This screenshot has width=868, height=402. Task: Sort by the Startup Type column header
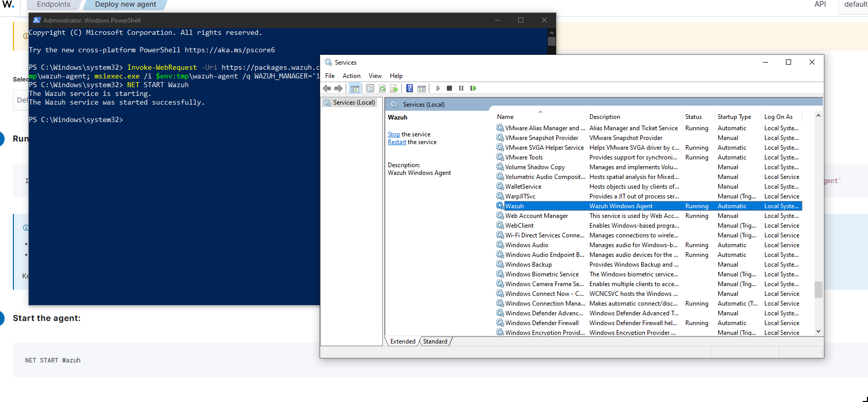coord(738,116)
